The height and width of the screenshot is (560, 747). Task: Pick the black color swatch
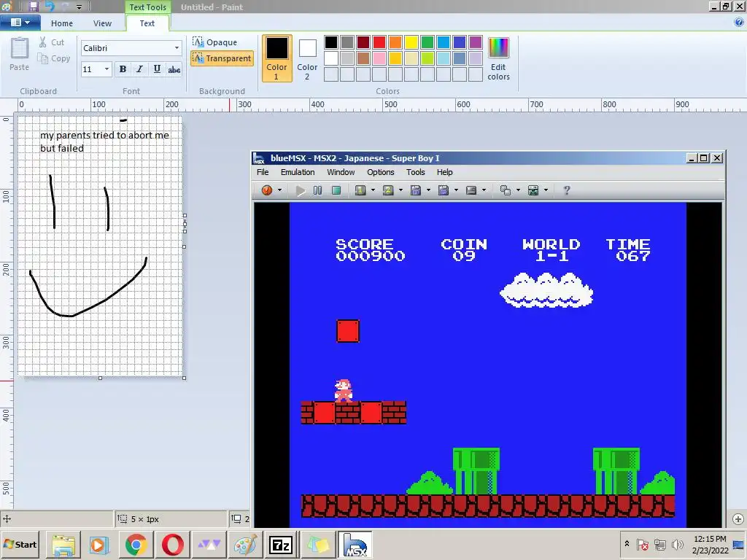pos(331,42)
